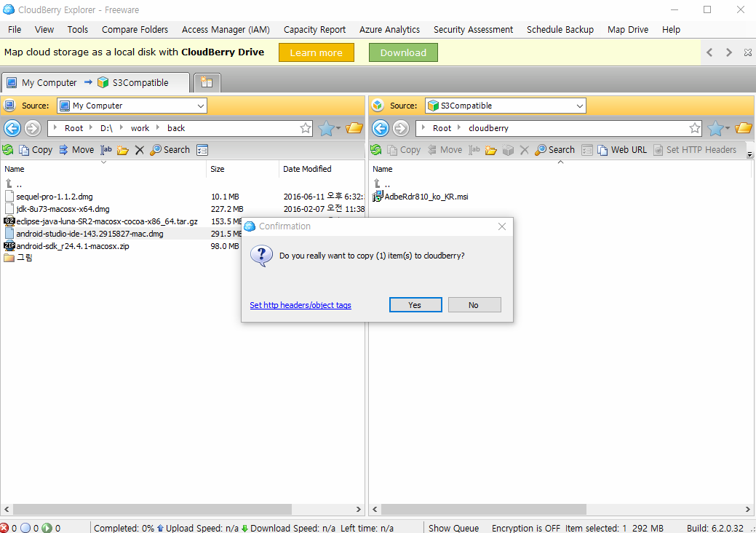Select jdk-8u73-macosx-x64.dmg file
756x533 pixels.
pos(63,209)
